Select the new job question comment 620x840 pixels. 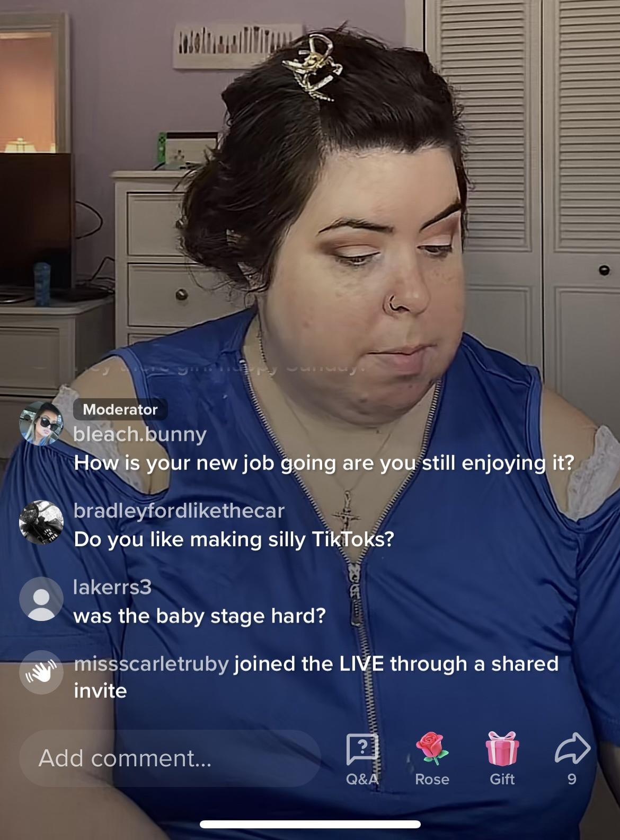(324, 463)
